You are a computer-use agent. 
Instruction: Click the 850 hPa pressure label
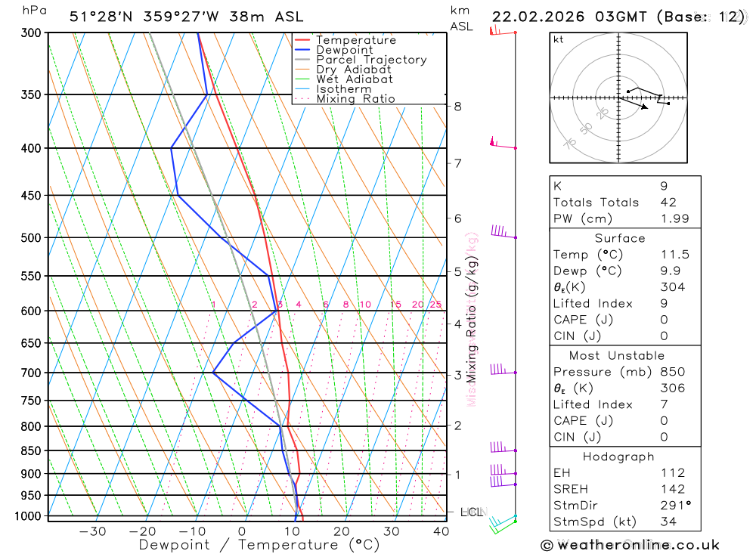[x=31, y=450]
